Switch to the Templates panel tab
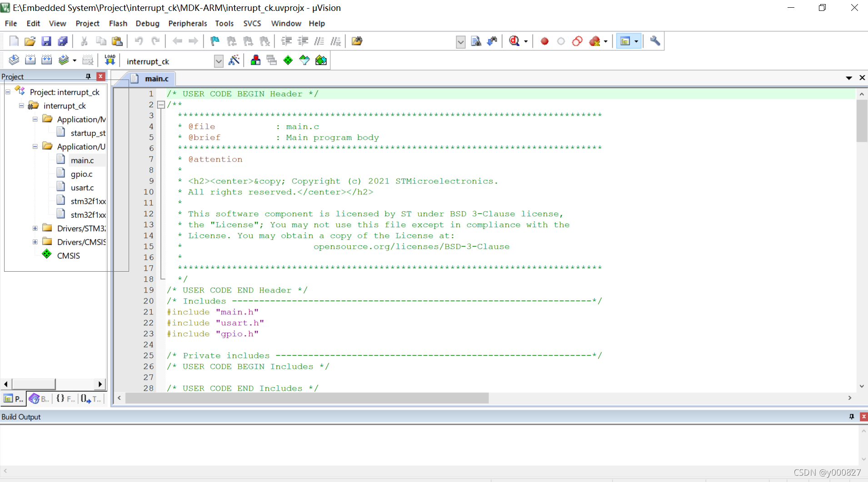 pos(91,399)
